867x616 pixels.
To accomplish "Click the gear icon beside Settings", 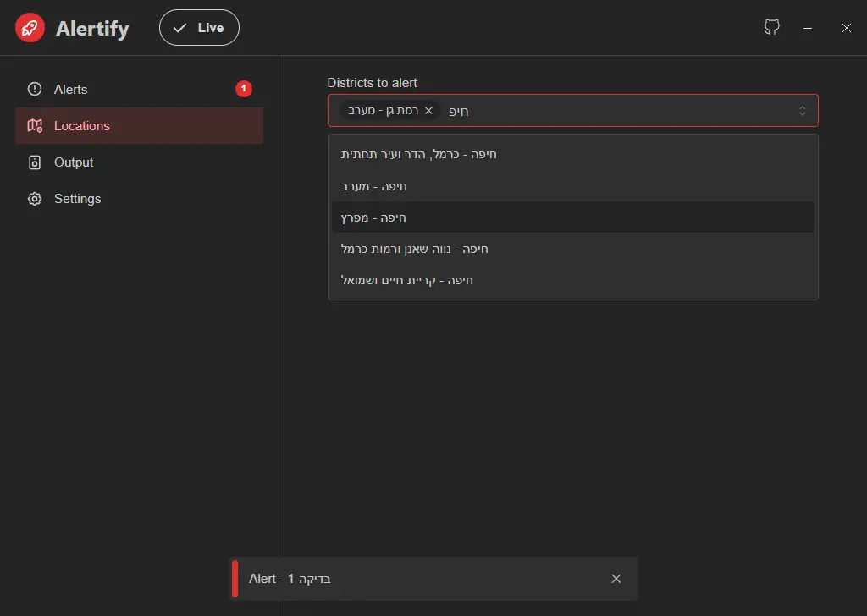I will pos(34,198).
